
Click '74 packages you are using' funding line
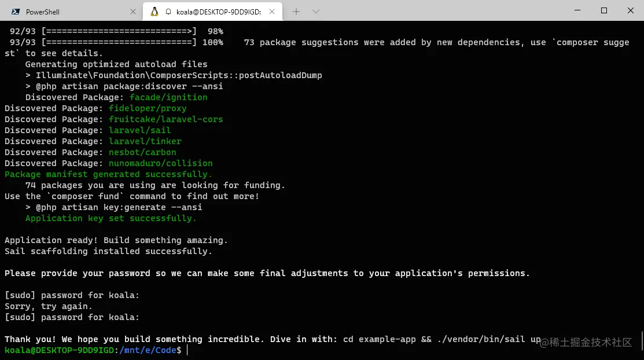point(155,185)
